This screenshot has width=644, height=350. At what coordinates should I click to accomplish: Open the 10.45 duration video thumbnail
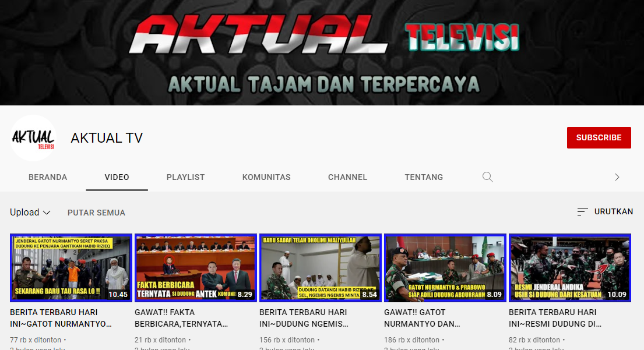(x=71, y=268)
